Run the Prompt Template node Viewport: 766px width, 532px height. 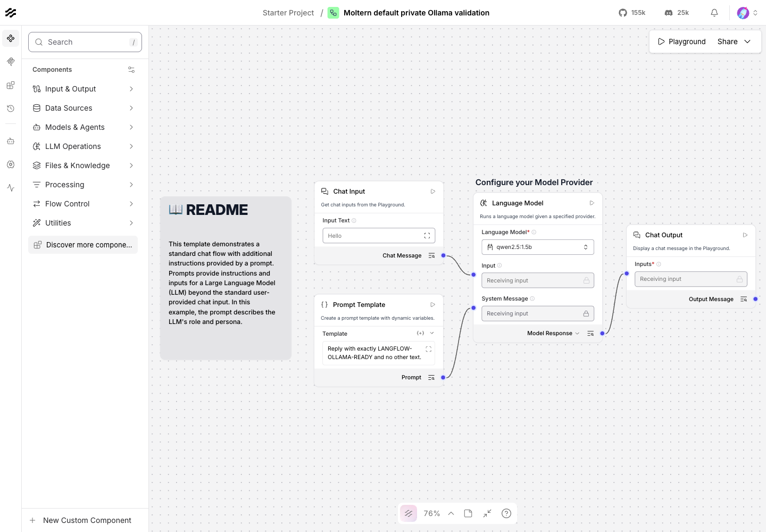[x=433, y=305]
